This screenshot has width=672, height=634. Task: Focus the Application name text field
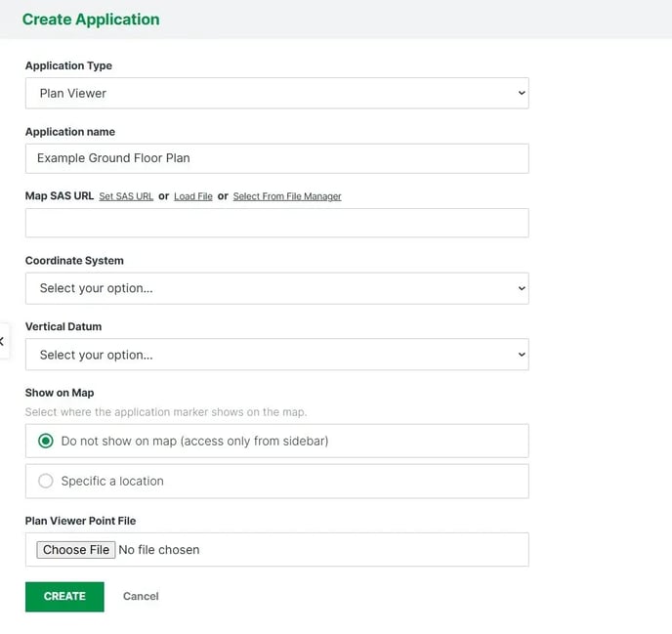click(x=276, y=158)
